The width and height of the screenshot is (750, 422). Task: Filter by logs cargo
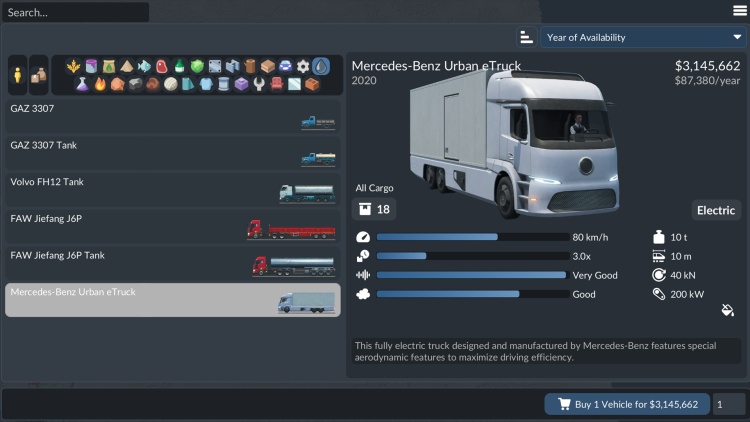tap(250, 66)
